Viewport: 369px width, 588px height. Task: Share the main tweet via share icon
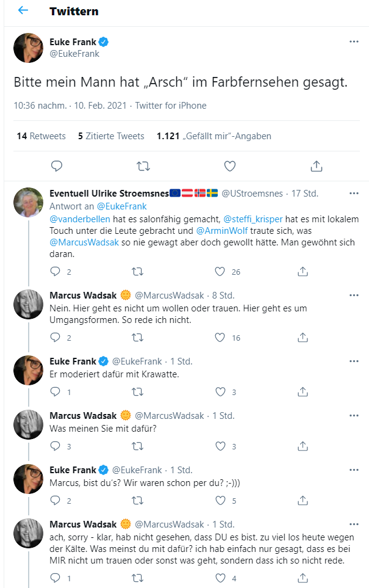point(316,165)
